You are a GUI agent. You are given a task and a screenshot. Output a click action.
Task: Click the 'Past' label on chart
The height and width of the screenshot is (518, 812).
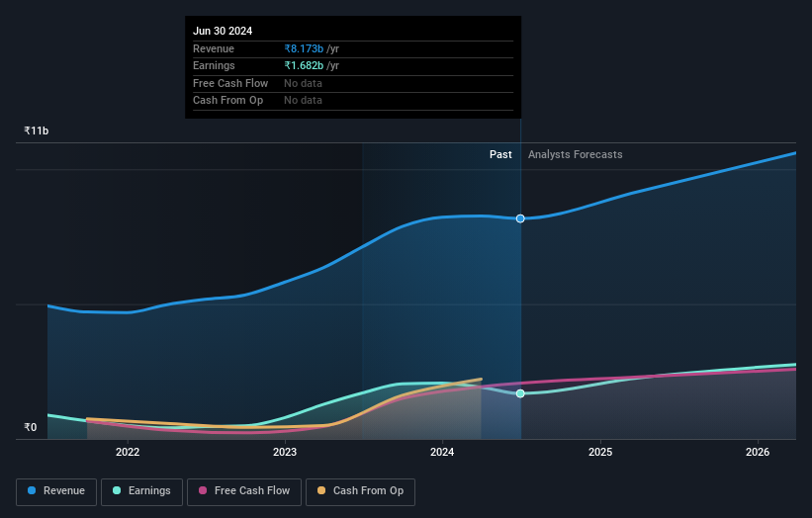tap(500, 154)
